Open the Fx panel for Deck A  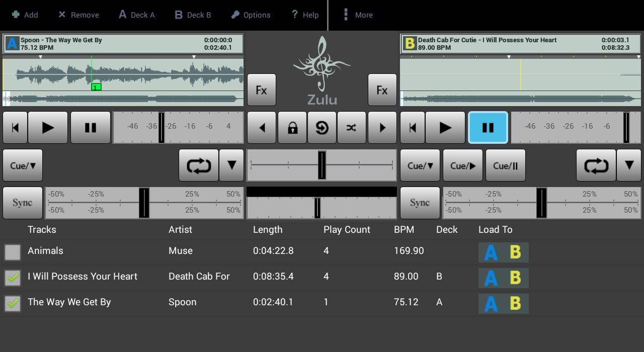click(261, 90)
